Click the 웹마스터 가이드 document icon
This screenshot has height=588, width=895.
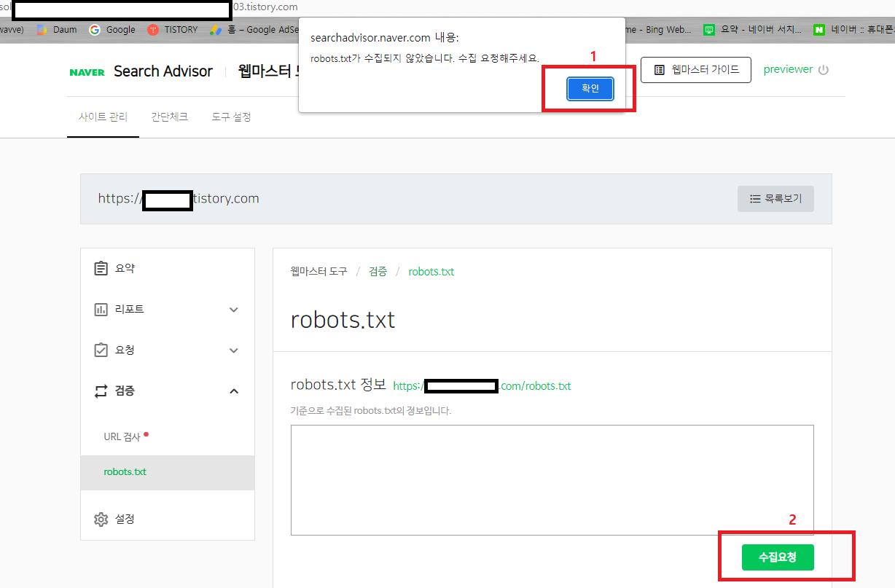659,70
